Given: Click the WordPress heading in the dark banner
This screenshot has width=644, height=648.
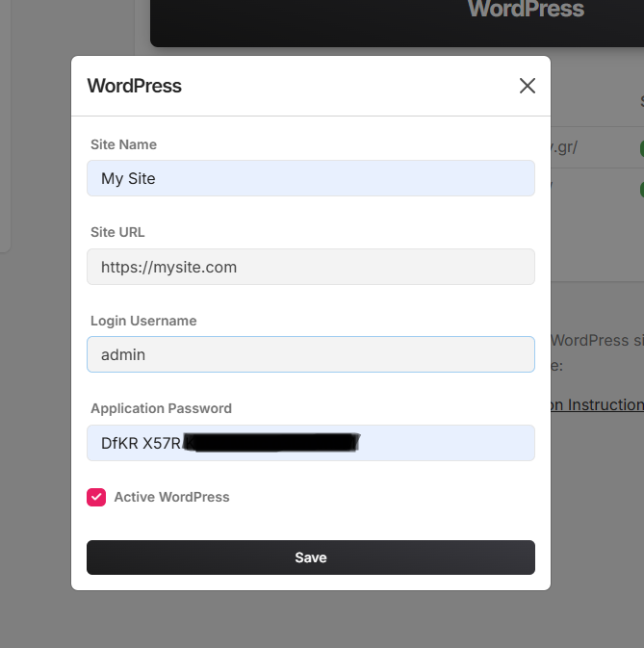Looking at the screenshot, I should point(526,9).
